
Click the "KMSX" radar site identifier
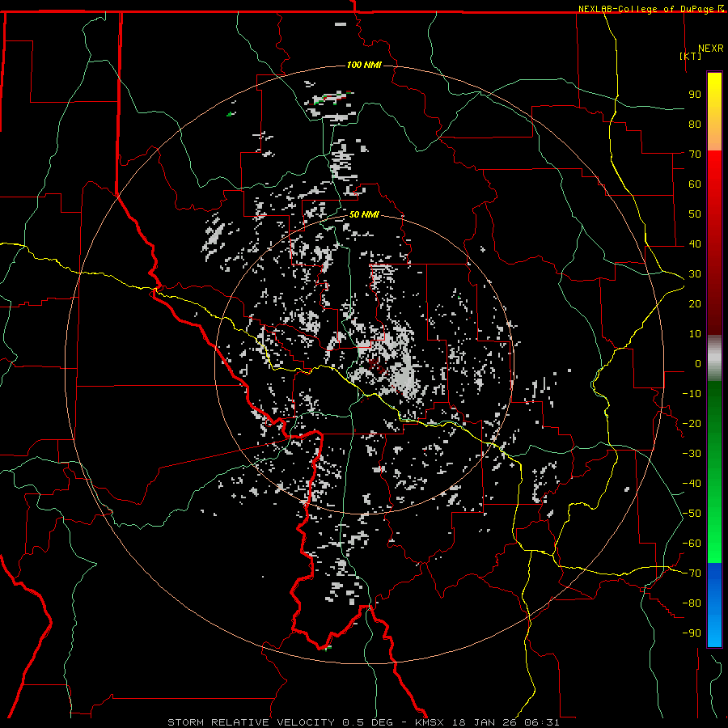(x=430, y=722)
